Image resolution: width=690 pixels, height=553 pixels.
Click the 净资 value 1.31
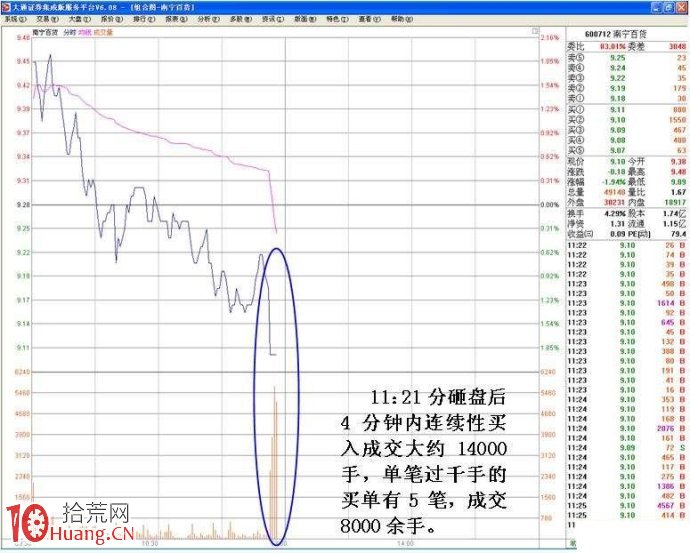click(618, 223)
